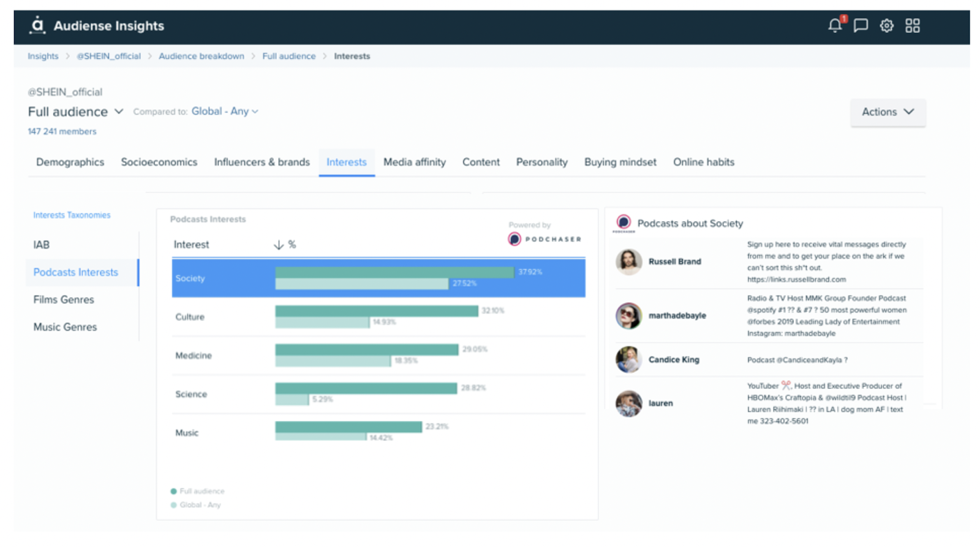Open the settings gear icon
Screen dimensions: 980x547
point(886,26)
